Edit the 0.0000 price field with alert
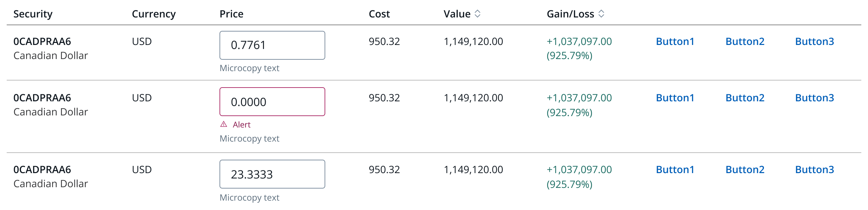 pos(272,102)
